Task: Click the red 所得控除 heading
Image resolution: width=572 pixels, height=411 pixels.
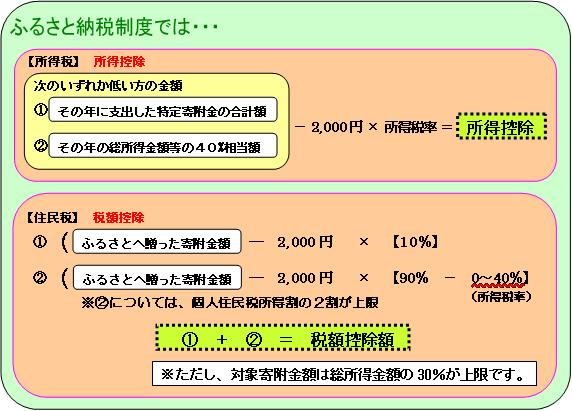Action: click(x=119, y=62)
